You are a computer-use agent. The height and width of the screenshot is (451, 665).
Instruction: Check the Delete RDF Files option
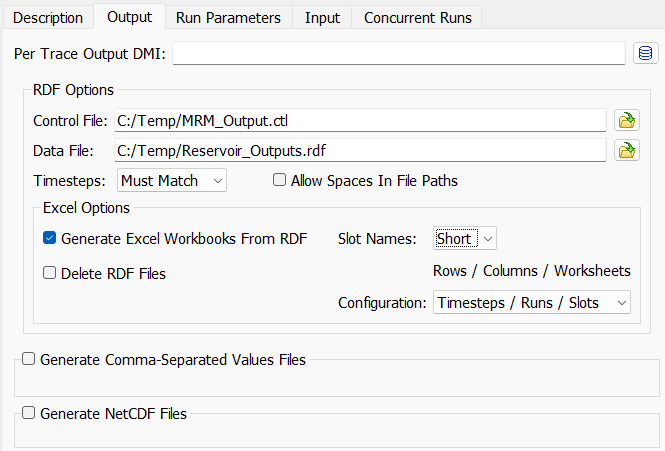click(x=50, y=273)
